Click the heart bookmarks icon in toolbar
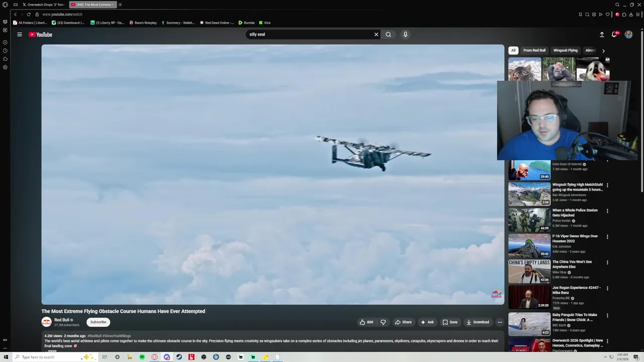This screenshot has width=644, height=362. click(607, 14)
